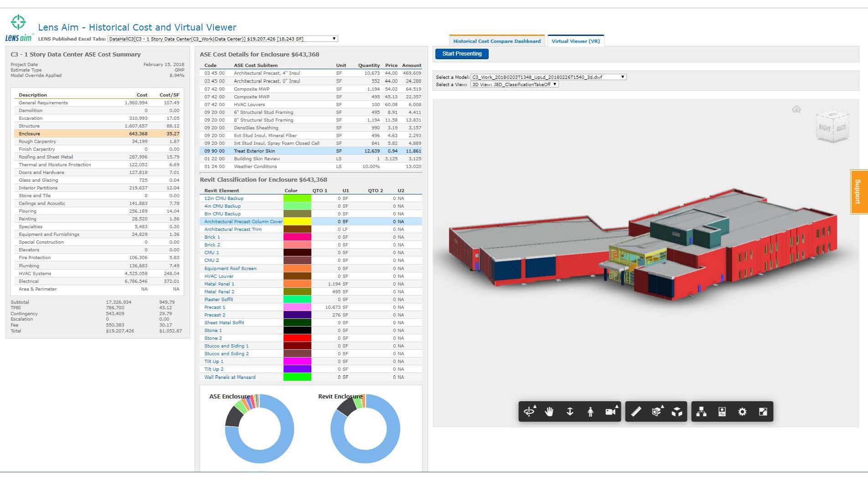The width and height of the screenshot is (868, 480).
Task: Select the Flooring cost summary row
Action: coord(98,211)
